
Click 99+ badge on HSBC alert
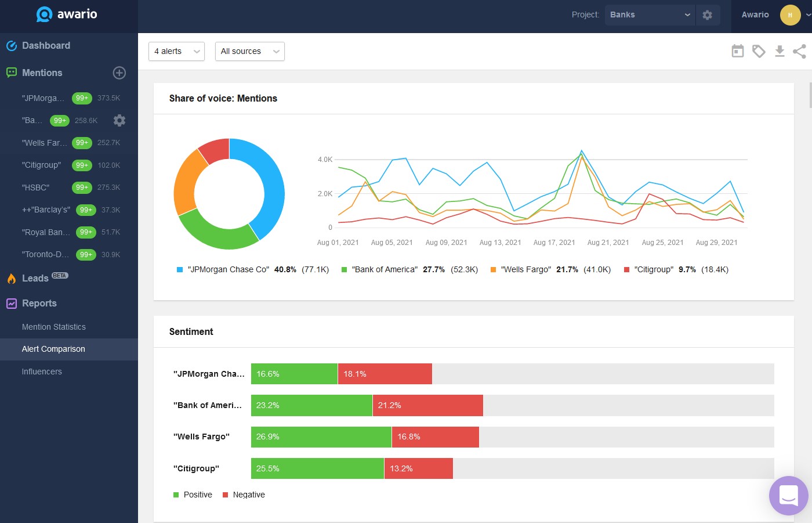coord(82,187)
